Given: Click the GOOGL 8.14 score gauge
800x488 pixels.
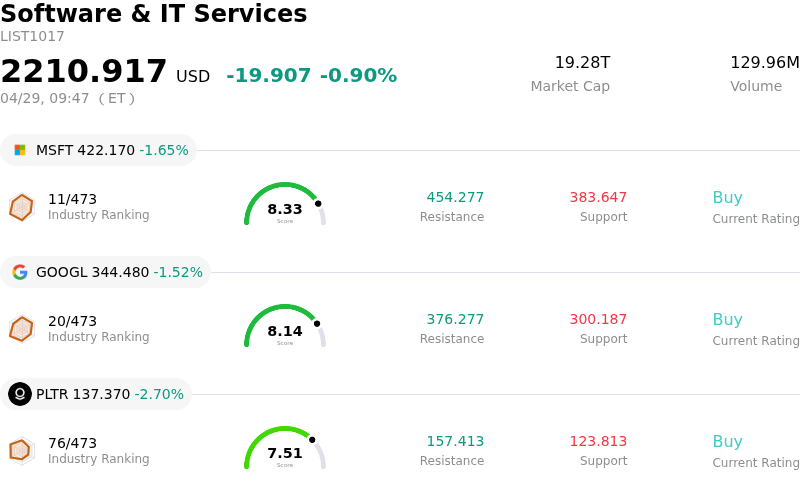Looking at the screenshot, I should click(x=285, y=328).
